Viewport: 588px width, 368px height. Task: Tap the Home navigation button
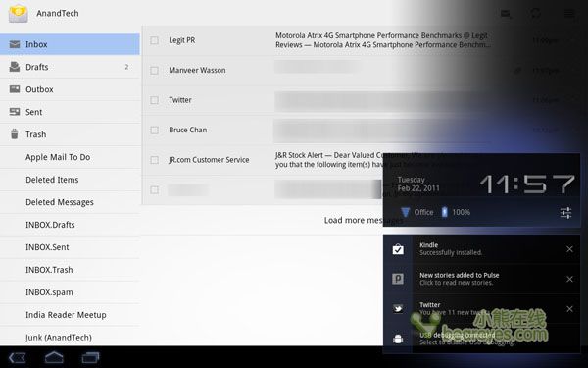tap(54, 357)
